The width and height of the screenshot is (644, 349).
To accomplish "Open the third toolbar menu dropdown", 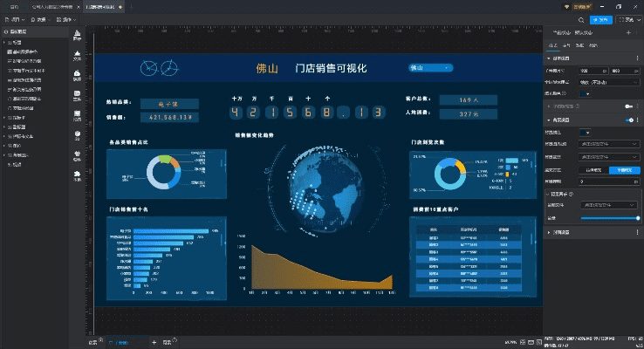I will click(x=66, y=20).
